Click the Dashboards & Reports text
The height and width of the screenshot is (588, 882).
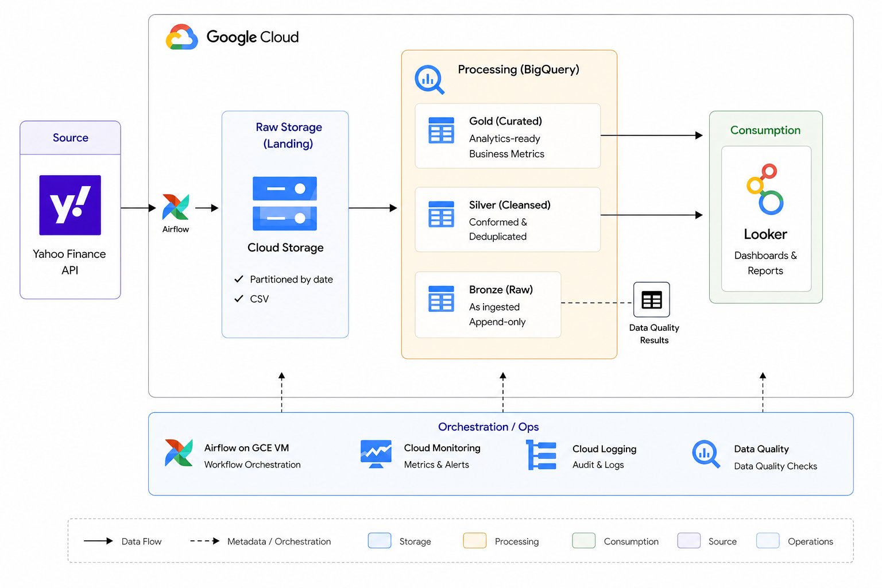pyautogui.click(x=765, y=263)
